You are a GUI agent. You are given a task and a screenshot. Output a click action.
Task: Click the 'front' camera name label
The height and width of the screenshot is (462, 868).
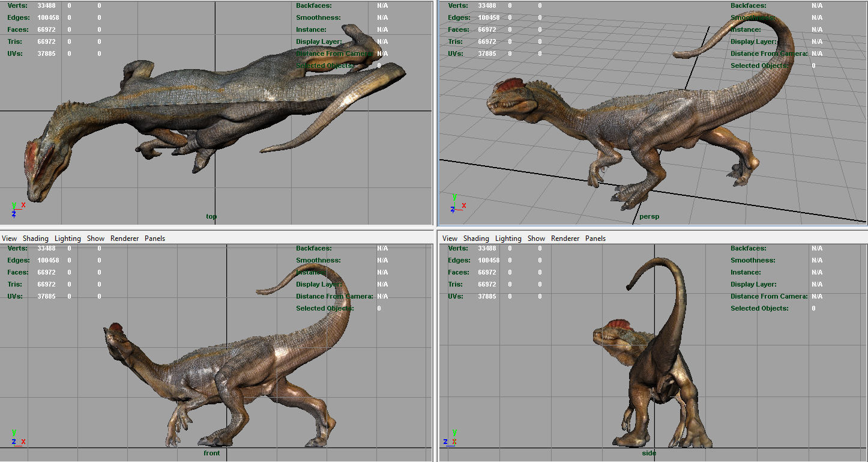(211, 453)
